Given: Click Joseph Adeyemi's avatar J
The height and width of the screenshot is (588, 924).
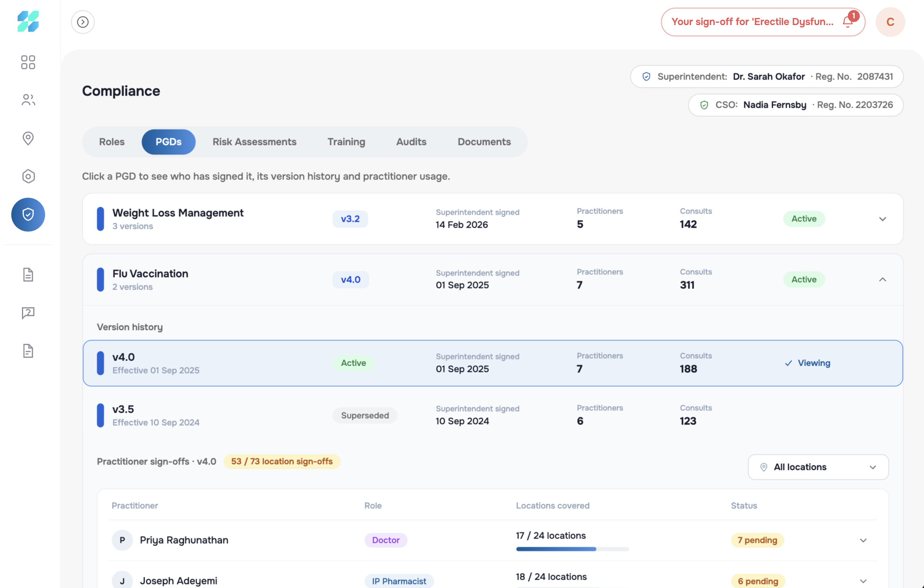Looking at the screenshot, I should tap(122, 581).
